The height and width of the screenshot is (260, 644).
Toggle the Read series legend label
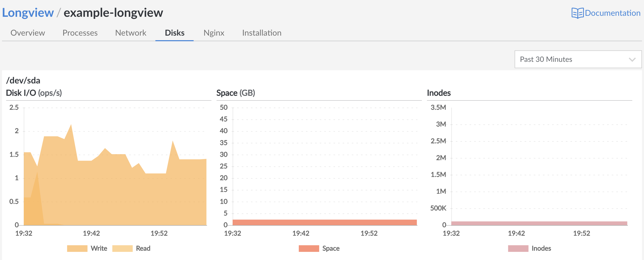tap(143, 248)
